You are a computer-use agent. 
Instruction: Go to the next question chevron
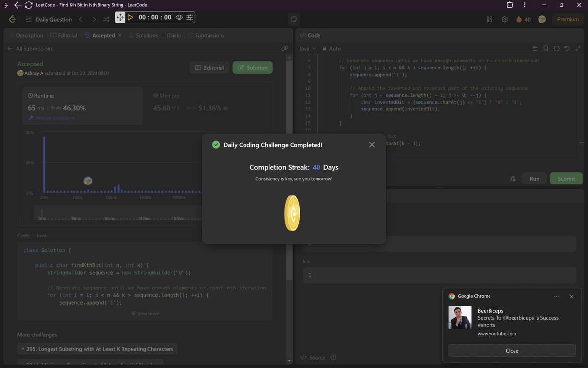tap(94, 19)
